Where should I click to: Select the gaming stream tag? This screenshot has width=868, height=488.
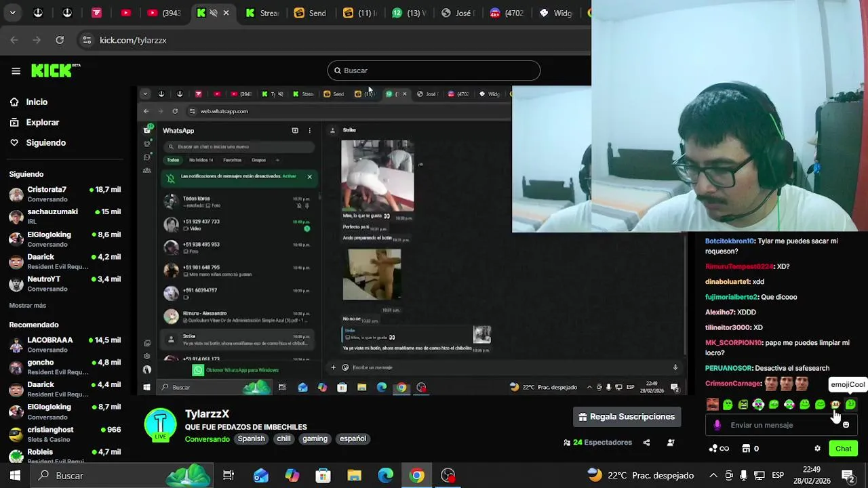click(315, 439)
